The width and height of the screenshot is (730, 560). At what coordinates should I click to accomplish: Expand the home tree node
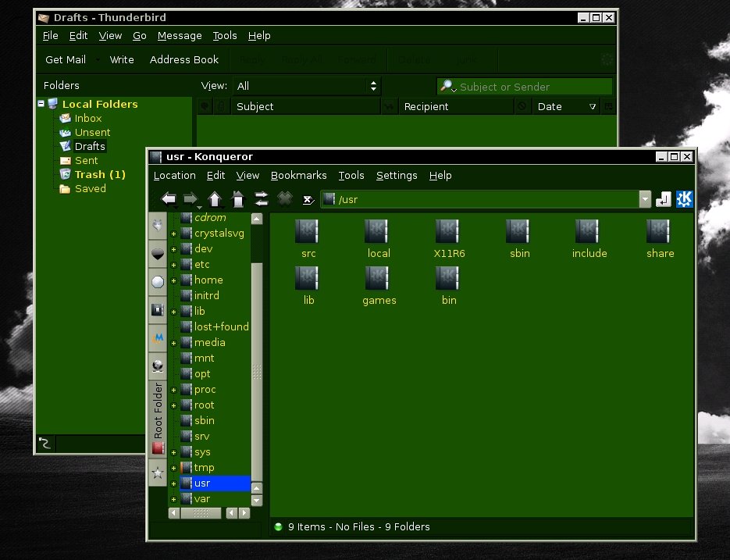point(173,281)
